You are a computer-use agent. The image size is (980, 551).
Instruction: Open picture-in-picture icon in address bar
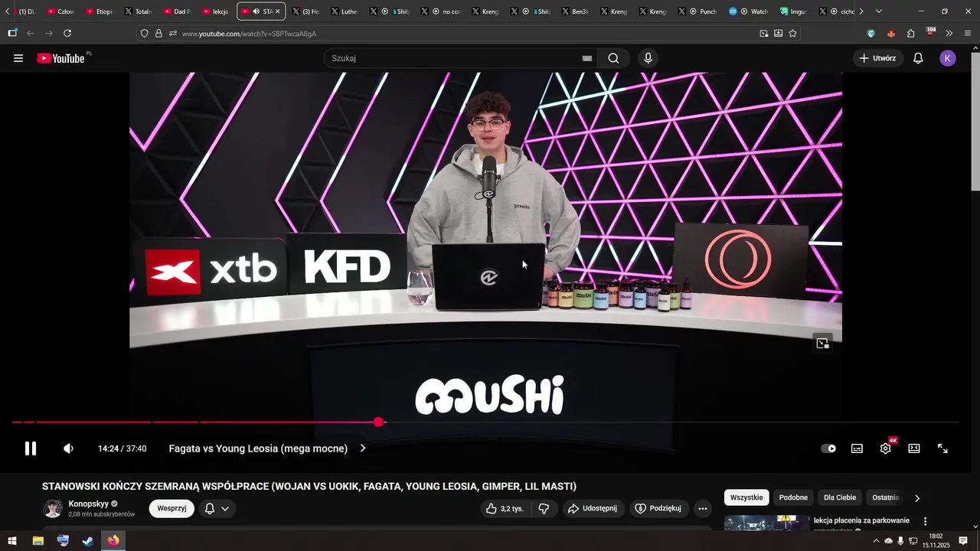pos(763,34)
